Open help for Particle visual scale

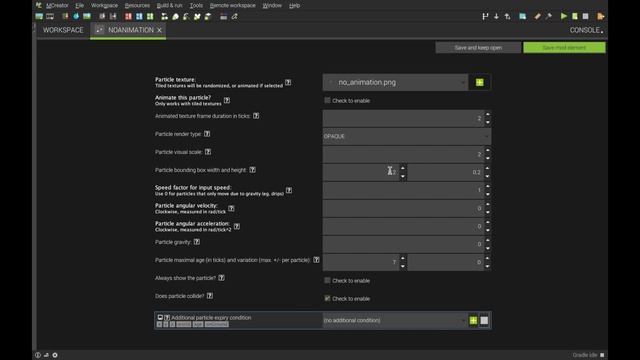coord(208,152)
